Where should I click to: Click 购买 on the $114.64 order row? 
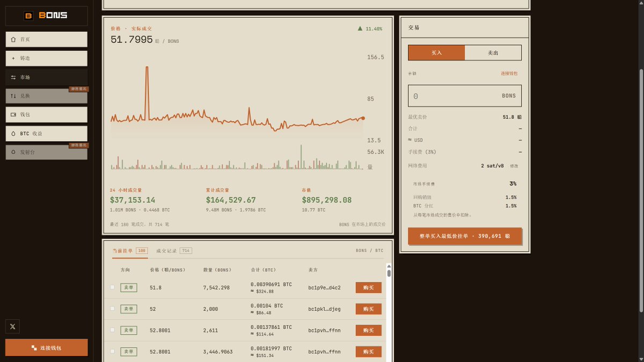[368, 330]
